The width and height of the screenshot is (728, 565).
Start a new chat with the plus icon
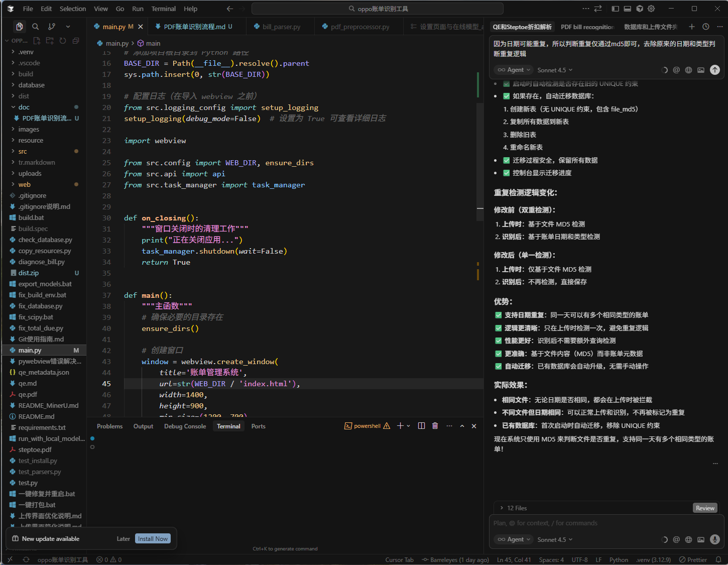[x=692, y=27]
